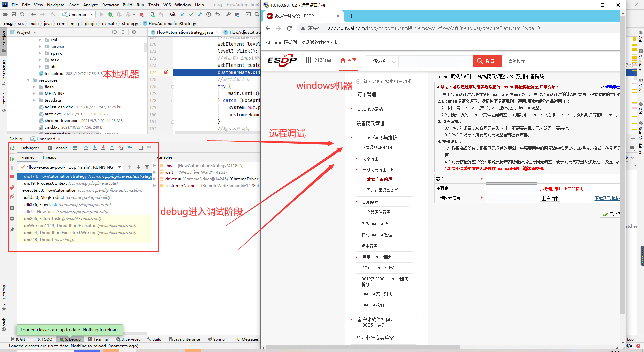Click the Step Out debugger icon

coord(112,148)
